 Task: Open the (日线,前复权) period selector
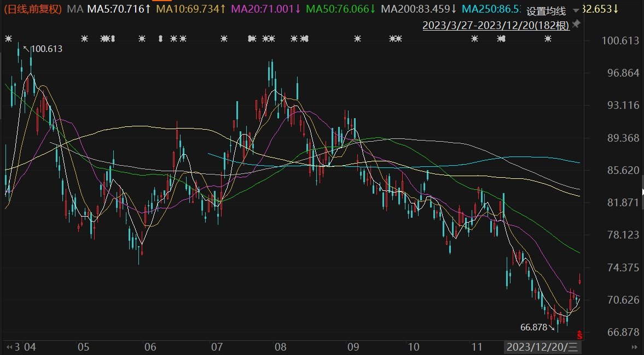(x=33, y=9)
